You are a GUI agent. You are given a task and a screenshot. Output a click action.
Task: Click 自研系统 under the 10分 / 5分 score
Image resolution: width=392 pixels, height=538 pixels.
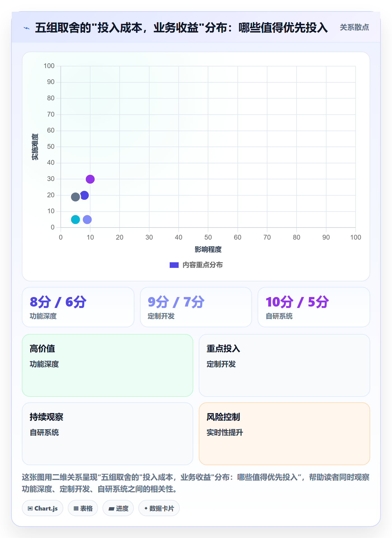point(279,316)
